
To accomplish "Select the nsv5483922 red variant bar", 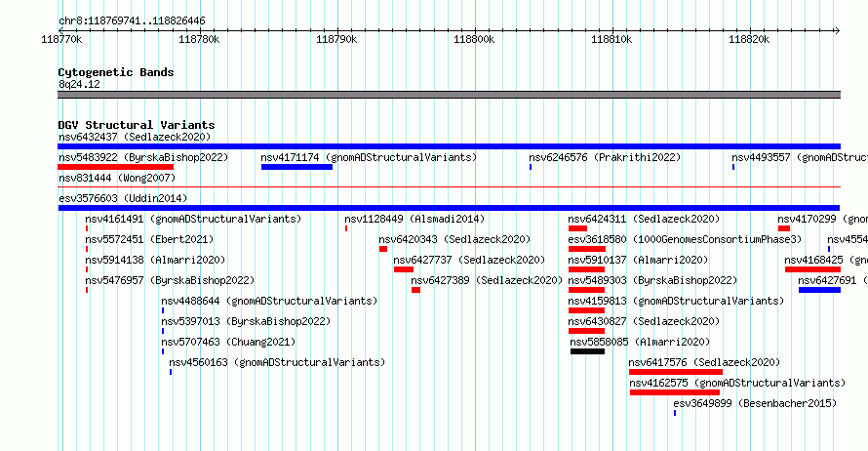I will [116, 167].
